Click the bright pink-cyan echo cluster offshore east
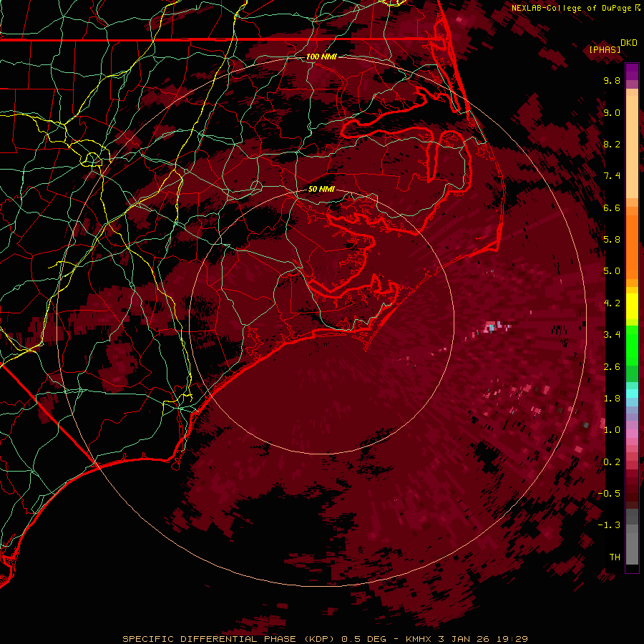 pos(492,328)
